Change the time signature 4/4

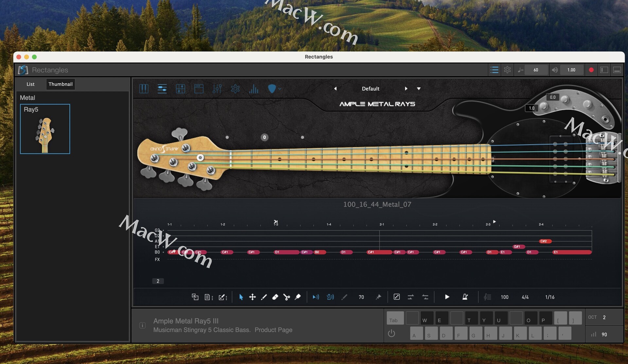(x=525, y=297)
